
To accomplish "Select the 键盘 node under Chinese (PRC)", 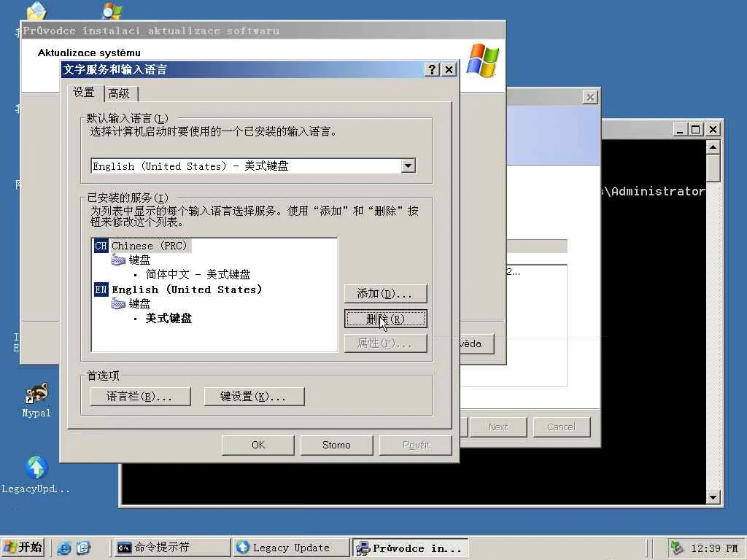I will click(139, 260).
